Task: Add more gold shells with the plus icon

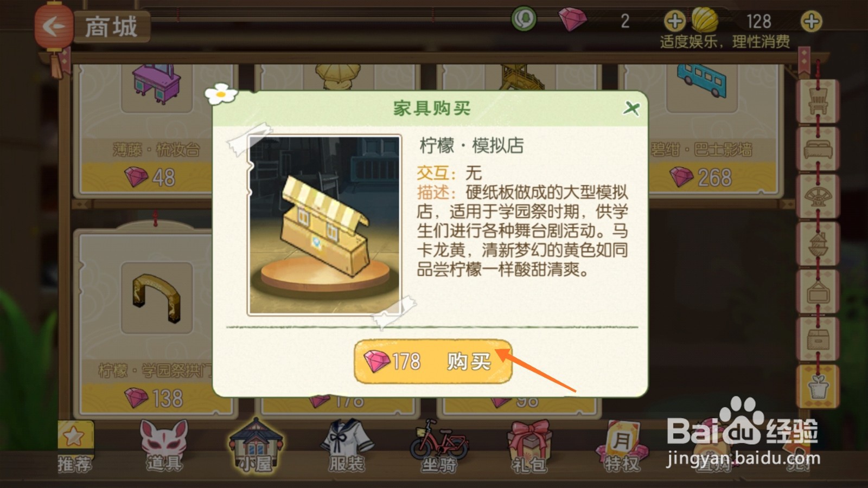Action: tap(811, 22)
